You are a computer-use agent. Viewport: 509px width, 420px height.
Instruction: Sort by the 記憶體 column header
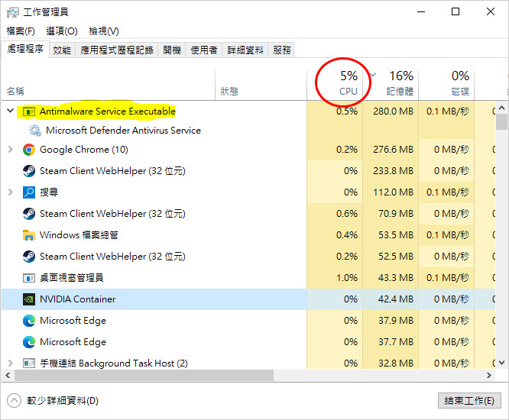point(391,85)
